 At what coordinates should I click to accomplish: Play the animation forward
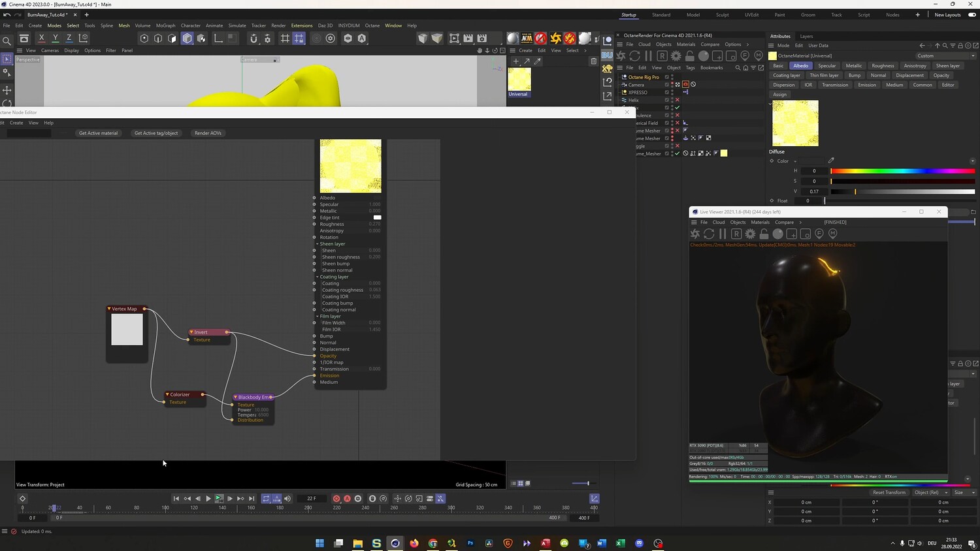208,499
